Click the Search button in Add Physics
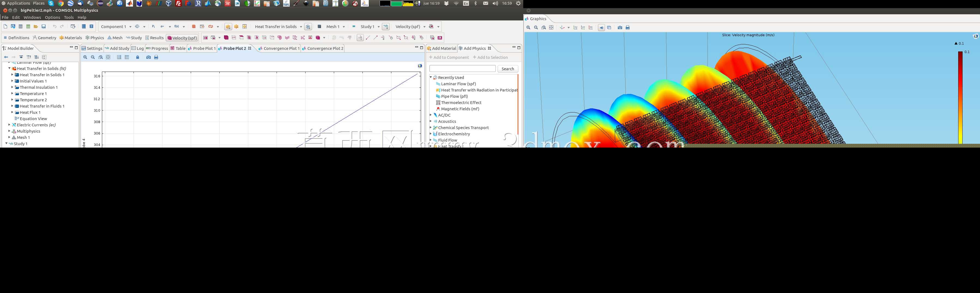 coord(508,69)
